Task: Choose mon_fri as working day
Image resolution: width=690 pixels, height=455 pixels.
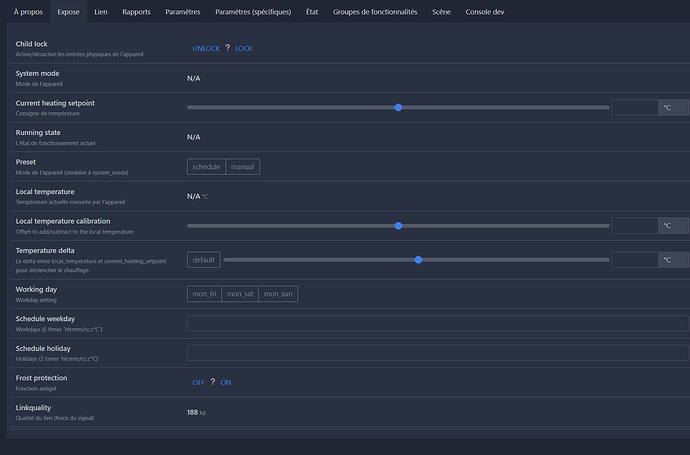Action: [205, 294]
